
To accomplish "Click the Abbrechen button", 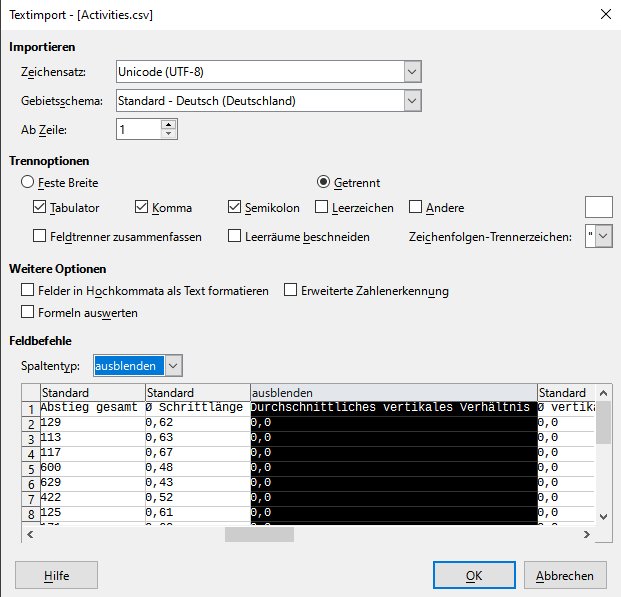I will click(570, 575).
